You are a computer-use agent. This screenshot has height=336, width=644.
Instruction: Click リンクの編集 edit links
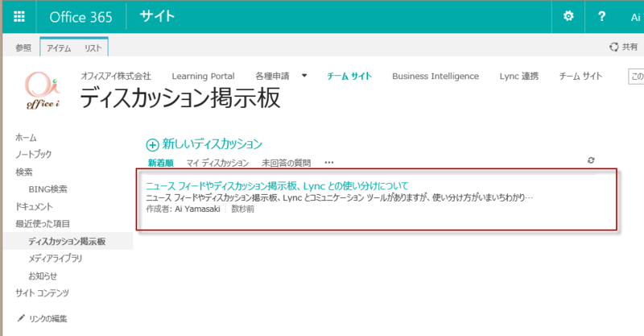(x=48, y=318)
